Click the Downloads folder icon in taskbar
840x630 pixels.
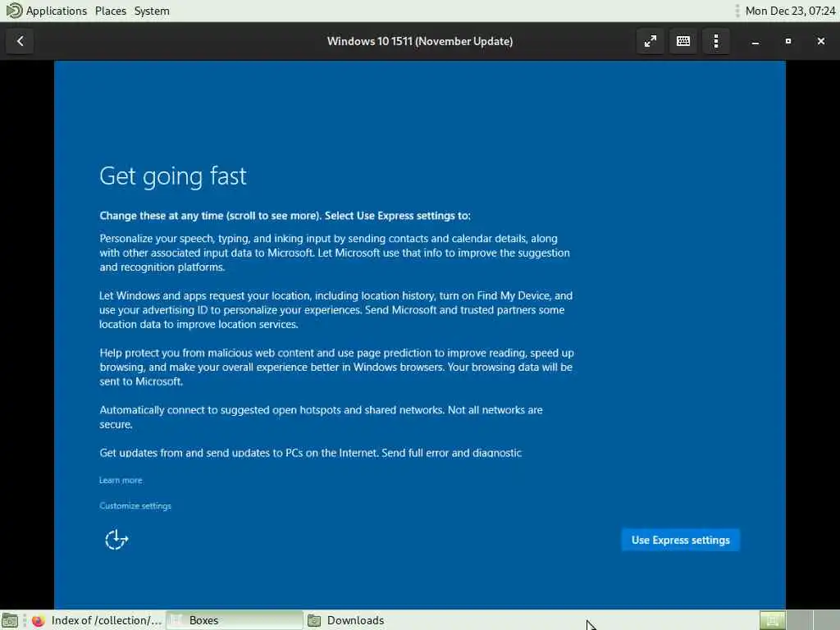coord(314,620)
